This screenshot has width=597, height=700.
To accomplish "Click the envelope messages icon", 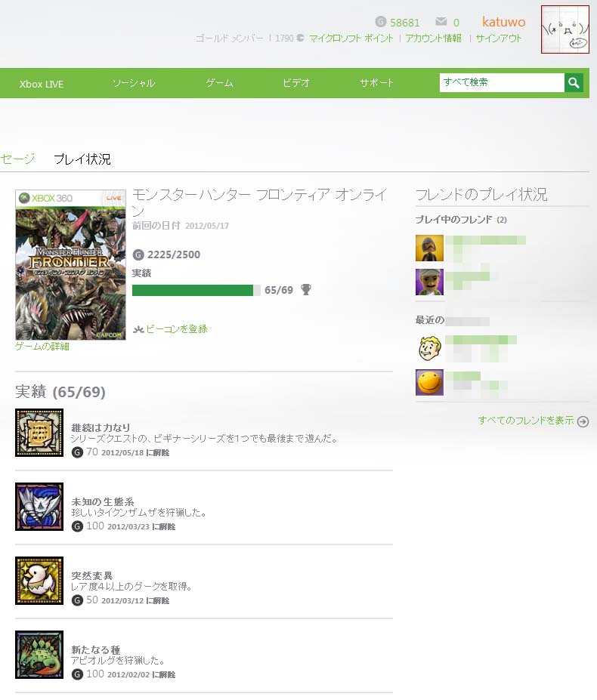I will (441, 21).
